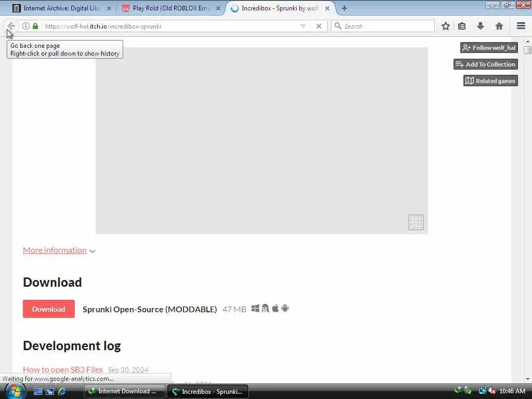This screenshot has height=399, width=532.
Task: Click the 10:46 AM clock
Action: coord(512,391)
